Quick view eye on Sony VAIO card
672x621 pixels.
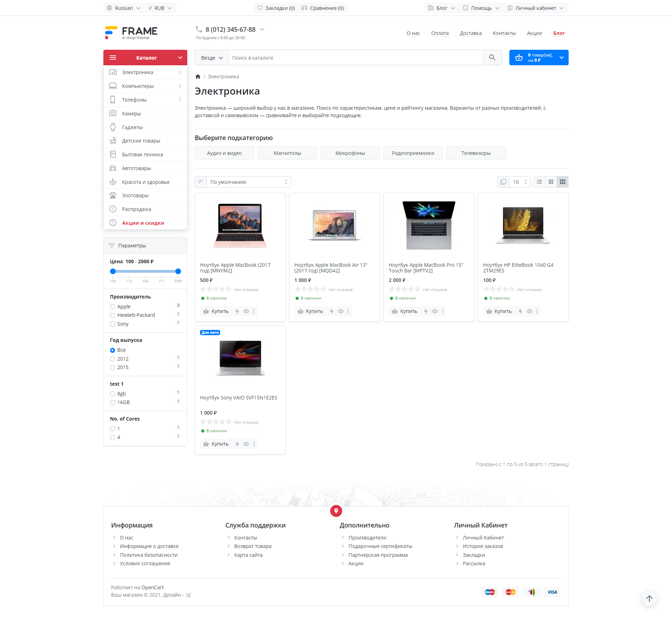pyautogui.click(x=246, y=444)
